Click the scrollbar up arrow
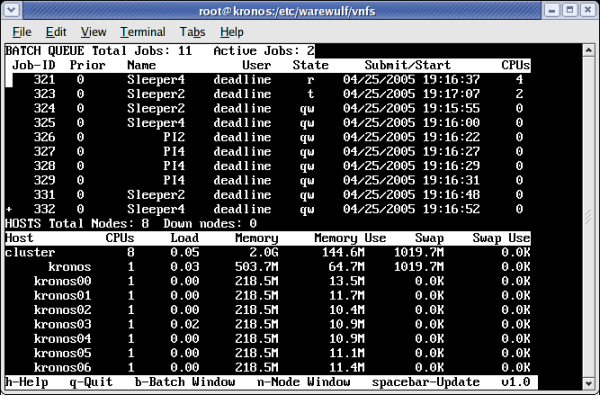The height and width of the screenshot is (395, 600). click(588, 50)
